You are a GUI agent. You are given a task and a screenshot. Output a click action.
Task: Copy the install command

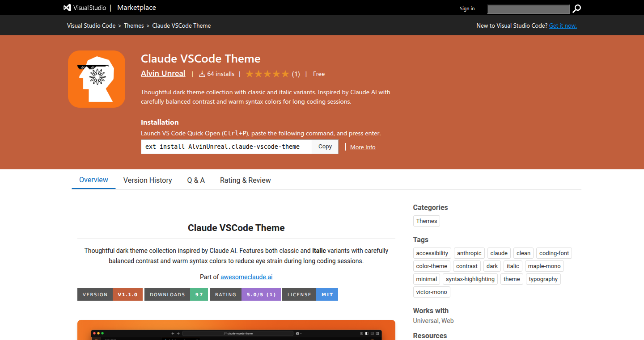pyautogui.click(x=325, y=147)
